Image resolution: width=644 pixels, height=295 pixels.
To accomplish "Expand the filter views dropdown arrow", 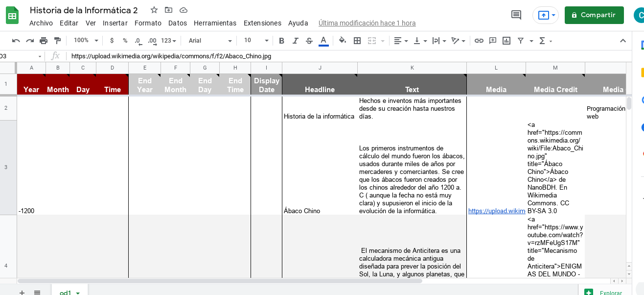I will click(x=531, y=41).
